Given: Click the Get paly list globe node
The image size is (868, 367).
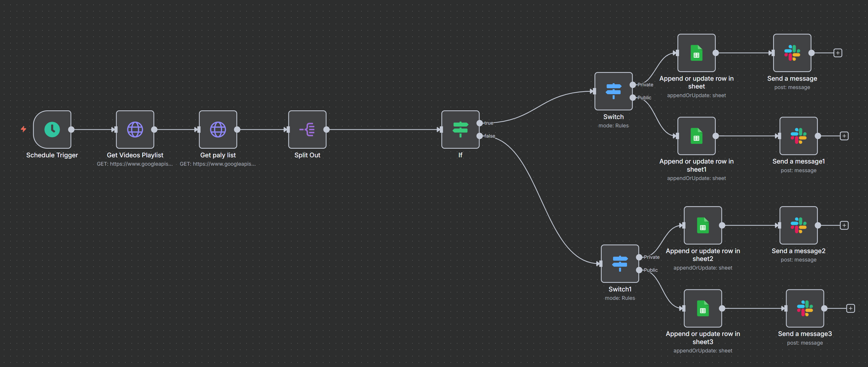Looking at the screenshot, I should coord(218,130).
